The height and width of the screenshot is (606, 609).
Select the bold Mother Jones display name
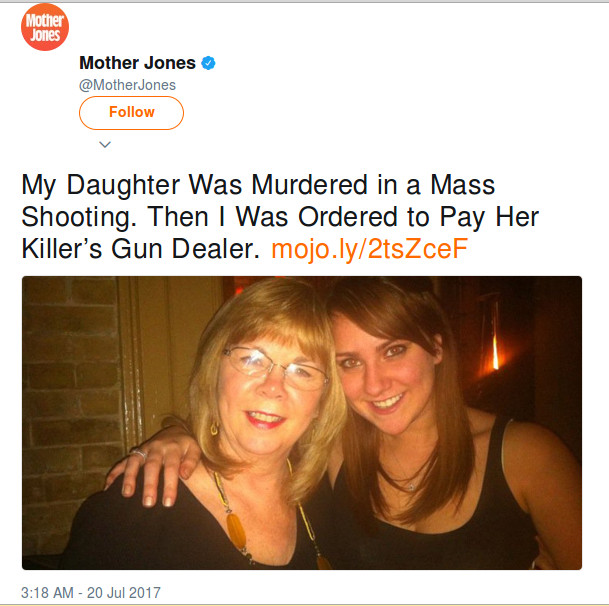tap(137, 63)
